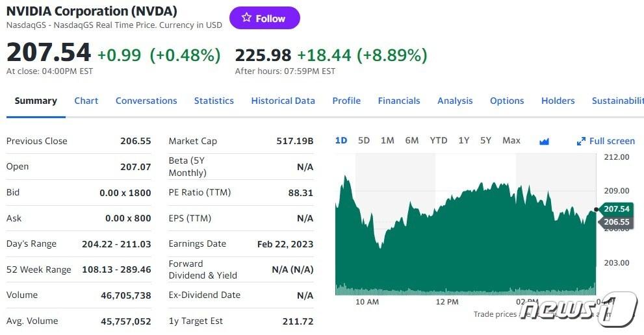The image size is (644, 335).
Task: Click the purple Follow star button
Action: coord(264,18)
